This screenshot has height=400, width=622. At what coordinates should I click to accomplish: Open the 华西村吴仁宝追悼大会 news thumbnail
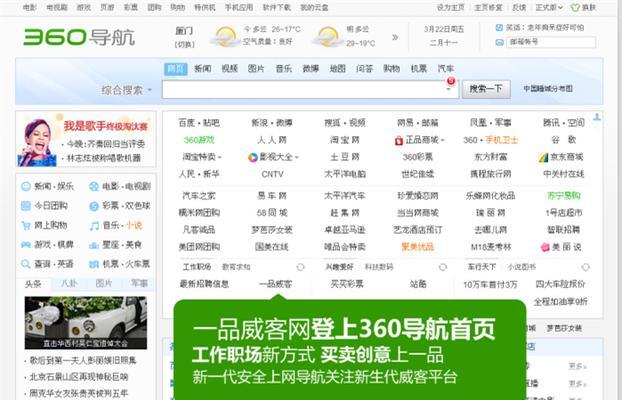coord(86,323)
